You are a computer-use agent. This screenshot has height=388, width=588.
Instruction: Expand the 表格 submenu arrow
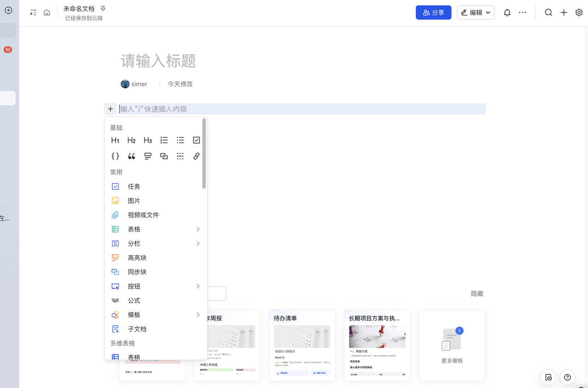coord(198,229)
